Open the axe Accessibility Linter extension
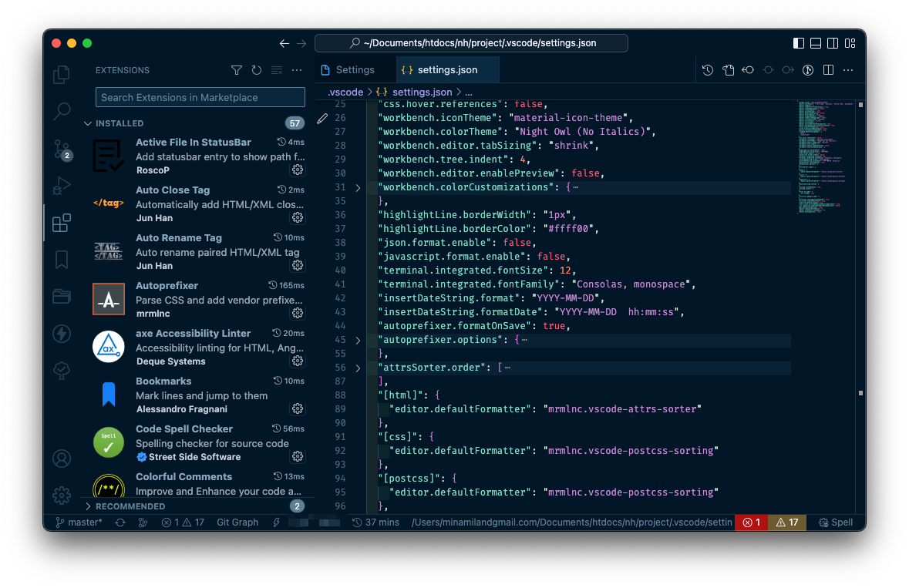 coord(197,348)
